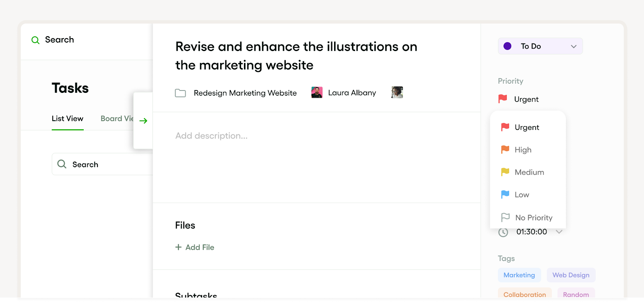Click the Tasks heading
Image resolution: width=644 pixels, height=302 pixels.
point(70,88)
